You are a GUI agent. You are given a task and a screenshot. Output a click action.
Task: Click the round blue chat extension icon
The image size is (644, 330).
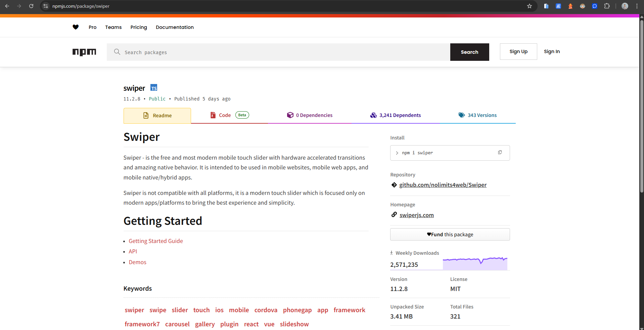coord(595,6)
